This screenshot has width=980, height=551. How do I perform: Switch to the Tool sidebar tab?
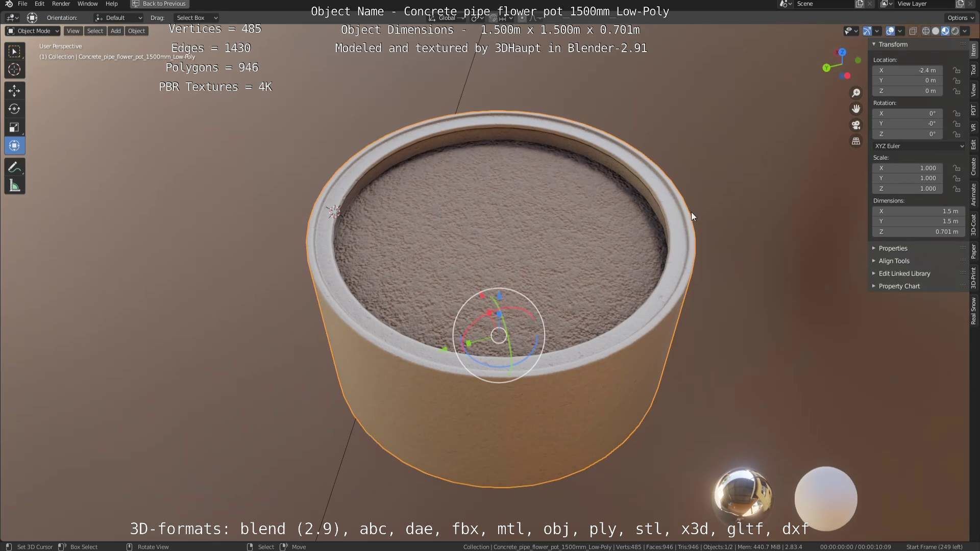tap(974, 69)
